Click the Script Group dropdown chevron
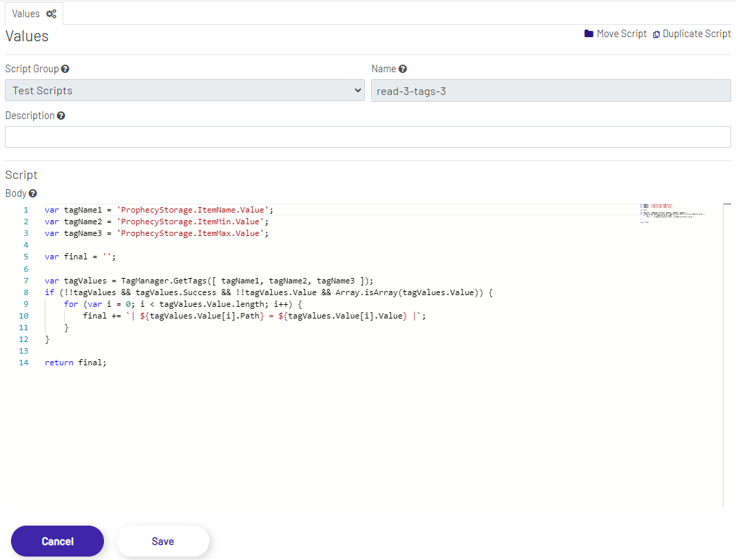The image size is (736, 560). click(357, 90)
